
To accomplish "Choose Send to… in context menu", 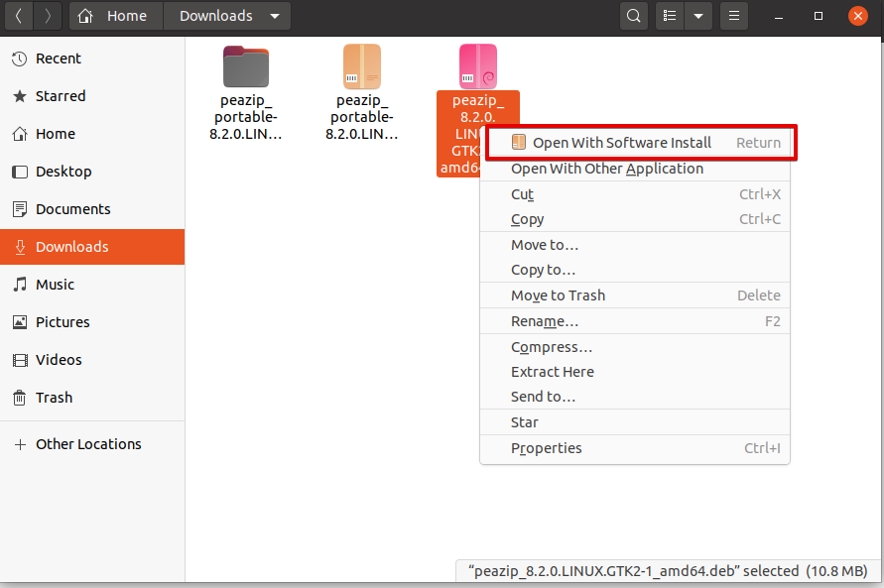I will [x=635, y=397].
